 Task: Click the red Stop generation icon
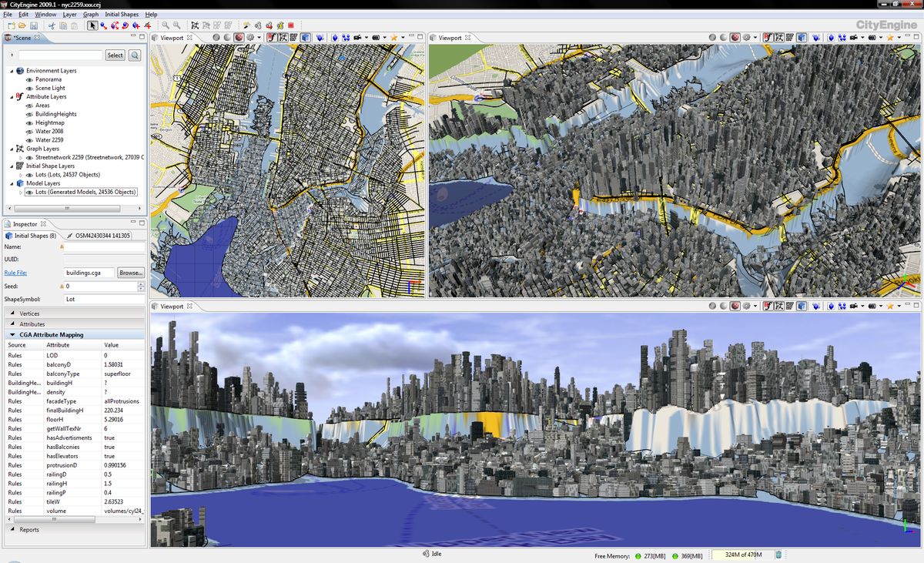point(290,25)
